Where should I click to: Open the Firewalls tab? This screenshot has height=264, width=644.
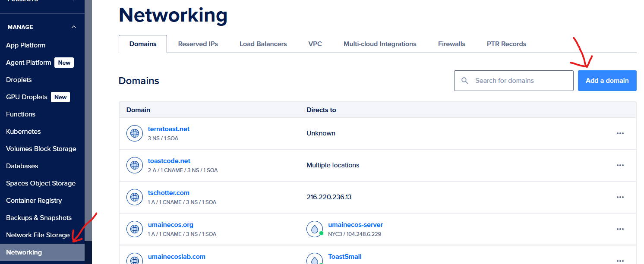point(451,44)
